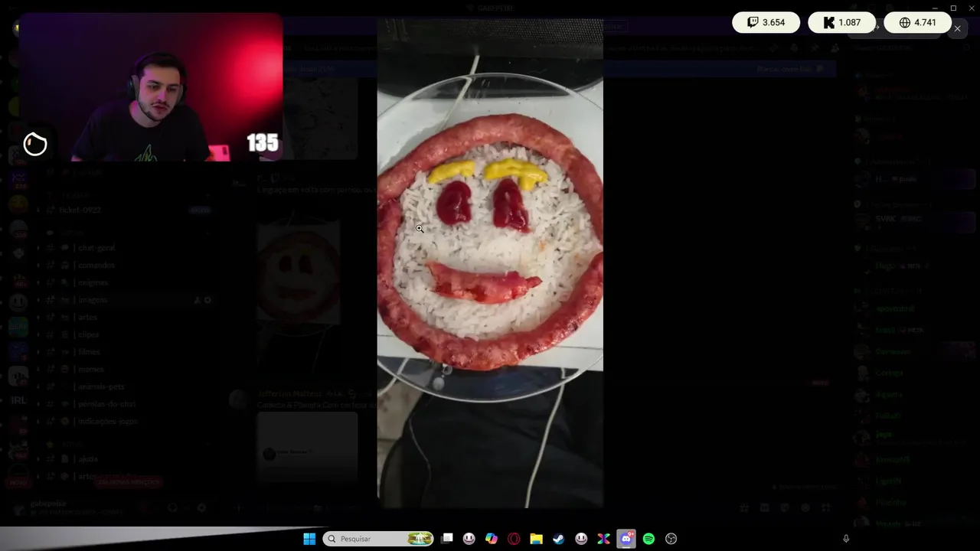Open notification settings bell in header
The image size is (980, 551).
[x=794, y=47]
